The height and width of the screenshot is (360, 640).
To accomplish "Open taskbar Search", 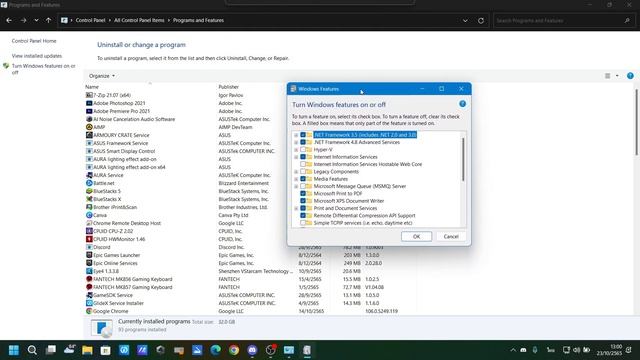I will tap(32, 350).
